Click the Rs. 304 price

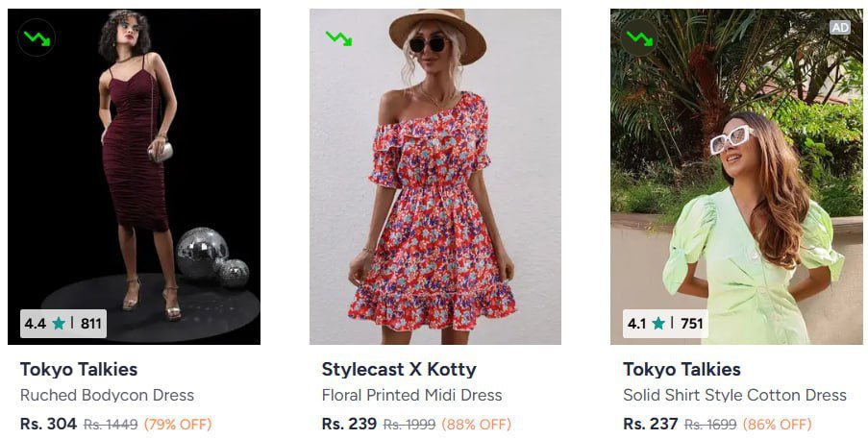click(48, 424)
